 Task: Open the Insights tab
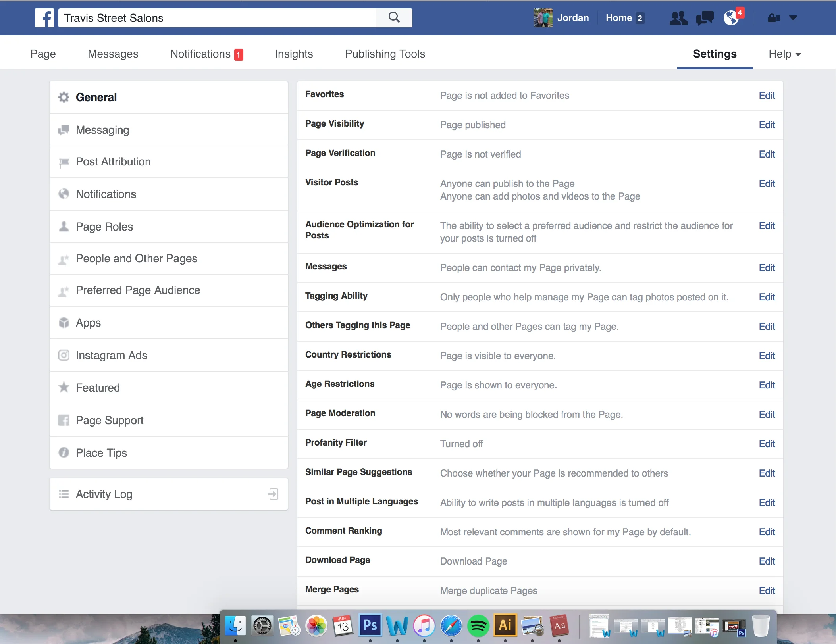(x=294, y=54)
